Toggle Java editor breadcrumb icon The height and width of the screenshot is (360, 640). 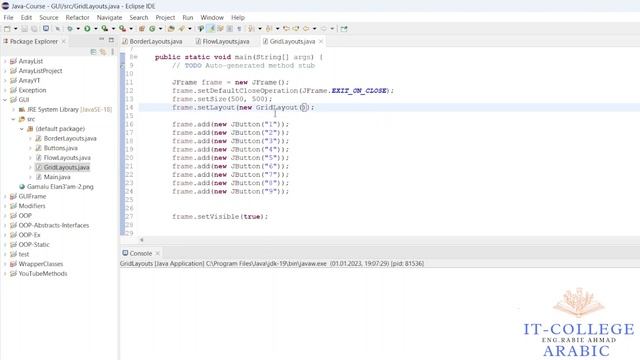(x=201, y=29)
